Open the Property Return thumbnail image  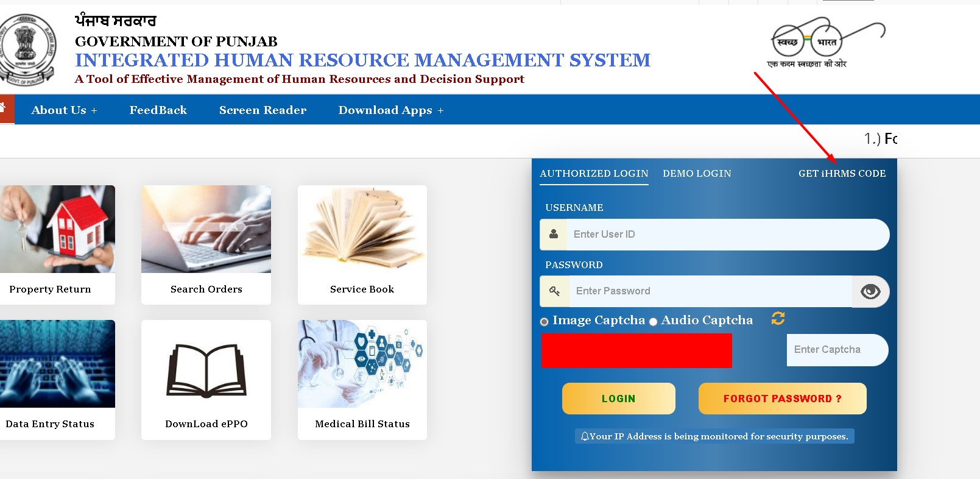[57, 229]
